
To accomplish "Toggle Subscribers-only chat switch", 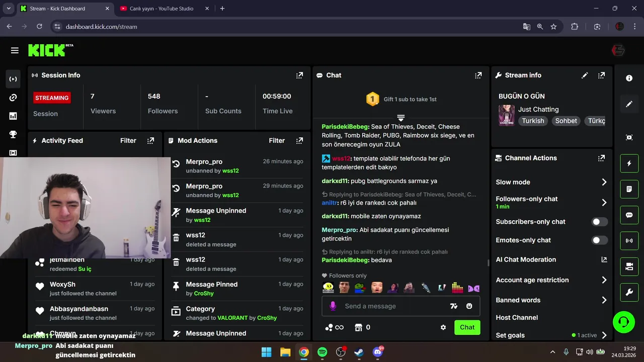I will click(599, 222).
